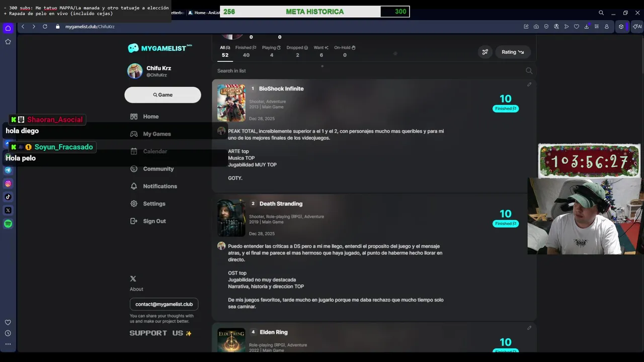644x362 pixels.
Task: Open Spotify in the browser sidebar
Action: pyautogui.click(x=8, y=224)
